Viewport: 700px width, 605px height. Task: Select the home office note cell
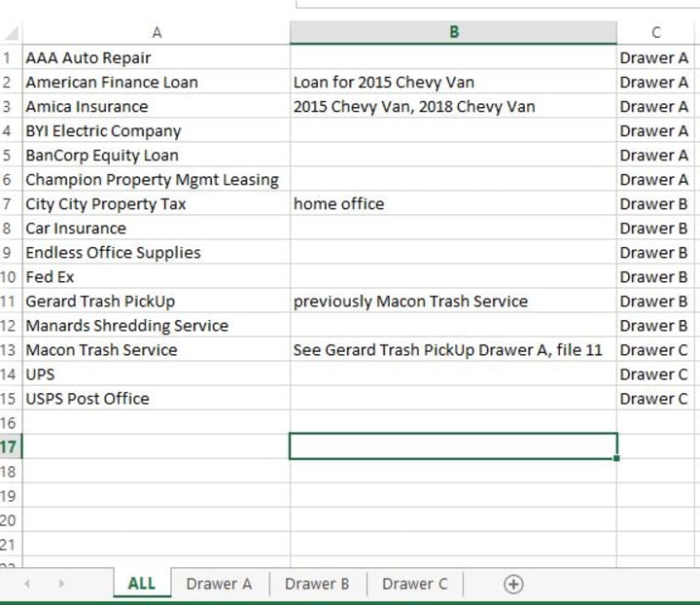coord(454,203)
